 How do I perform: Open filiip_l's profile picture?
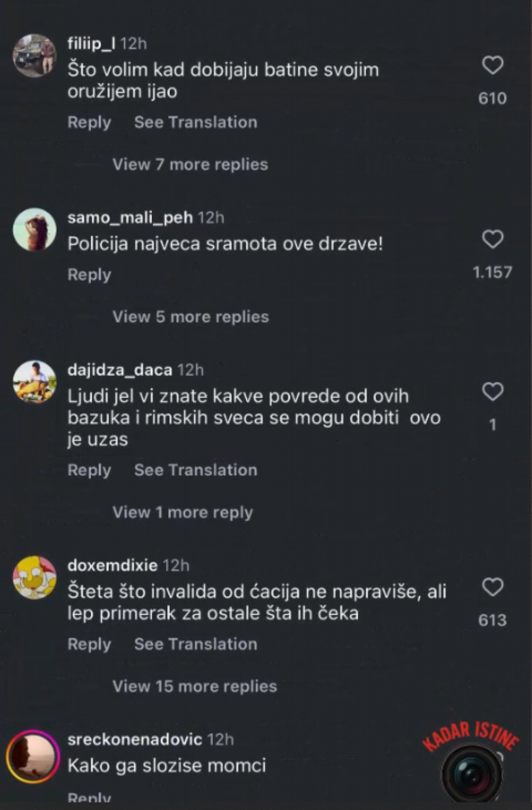pos(34,56)
